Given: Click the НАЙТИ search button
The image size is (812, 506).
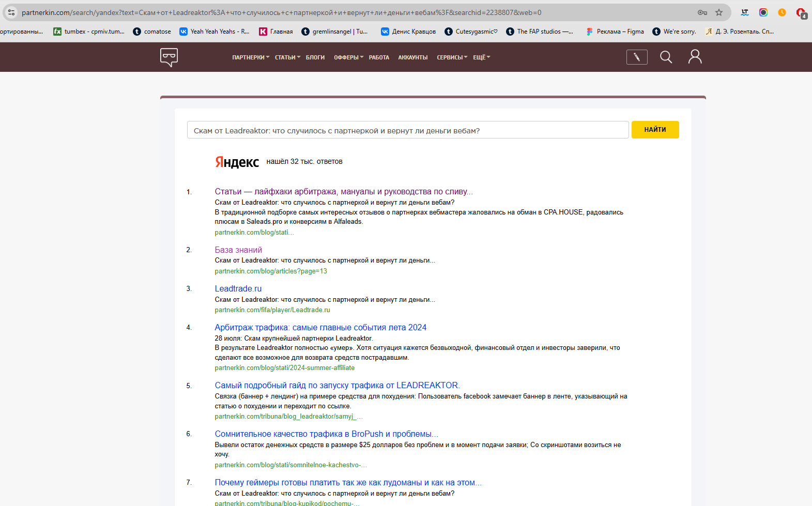Looking at the screenshot, I should (x=655, y=130).
